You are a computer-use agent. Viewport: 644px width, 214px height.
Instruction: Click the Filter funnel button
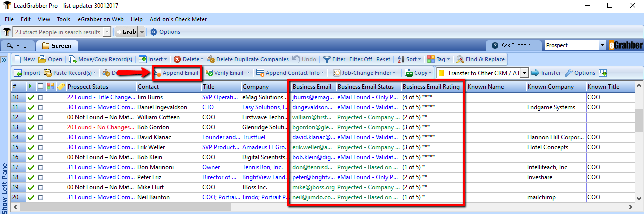coord(334,59)
